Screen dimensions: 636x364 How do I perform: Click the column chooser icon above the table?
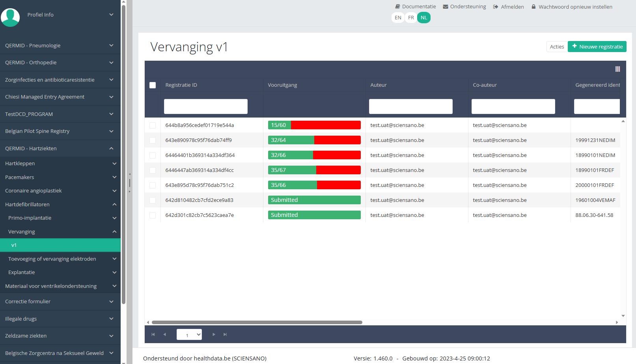click(617, 69)
